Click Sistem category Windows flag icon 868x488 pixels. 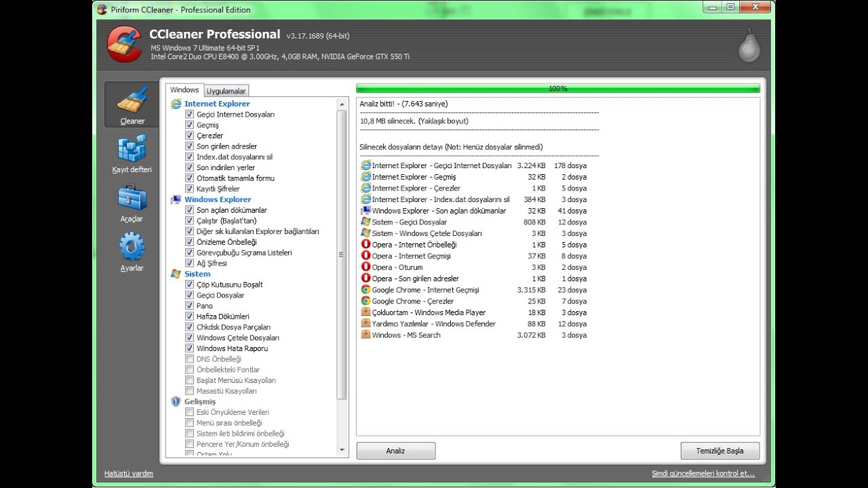pyautogui.click(x=176, y=274)
